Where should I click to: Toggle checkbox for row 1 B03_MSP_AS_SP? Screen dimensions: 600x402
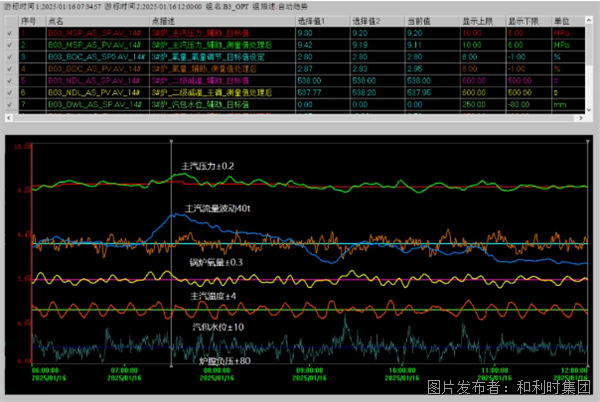click(9, 33)
